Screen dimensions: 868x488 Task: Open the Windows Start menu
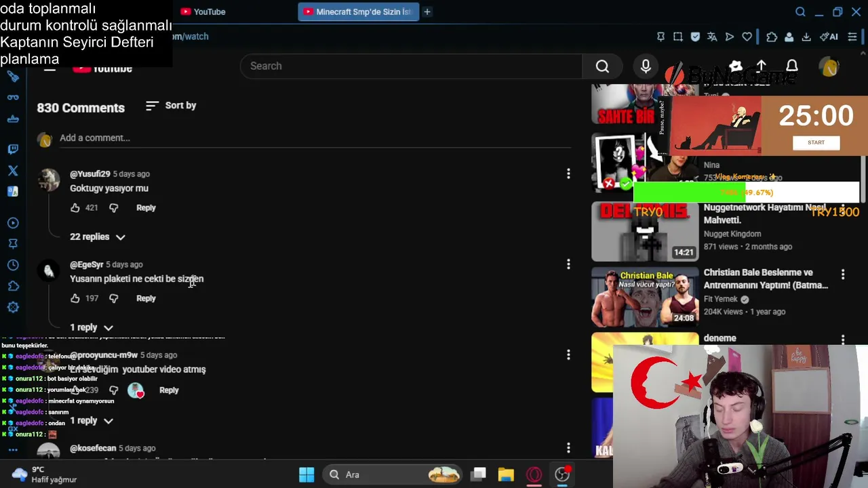click(307, 474)
